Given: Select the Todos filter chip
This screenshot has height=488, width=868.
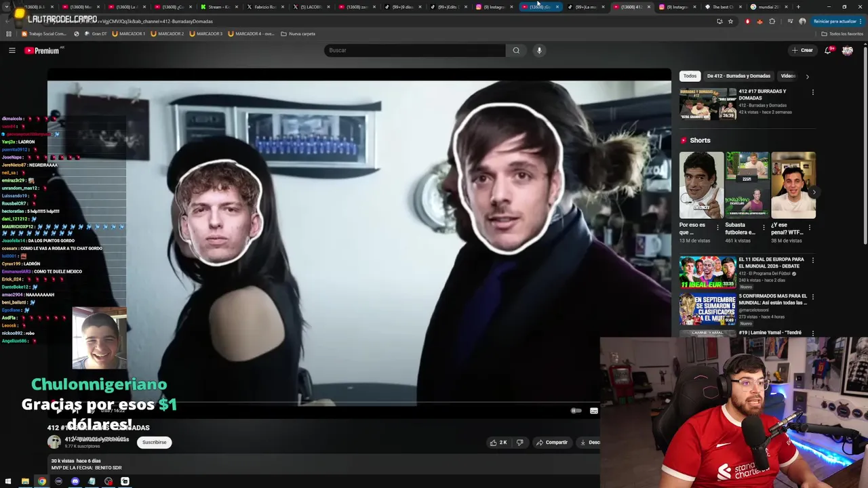Looking at the screenshot, I should 690,76.
